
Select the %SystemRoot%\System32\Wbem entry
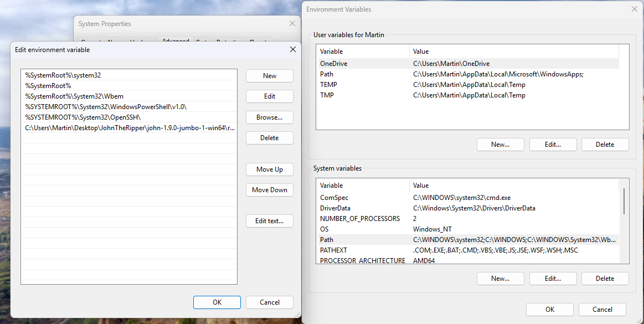129,96
